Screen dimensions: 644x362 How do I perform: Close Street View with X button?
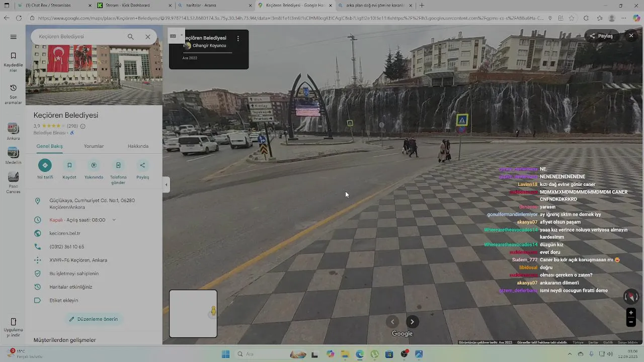pos(631,36)
